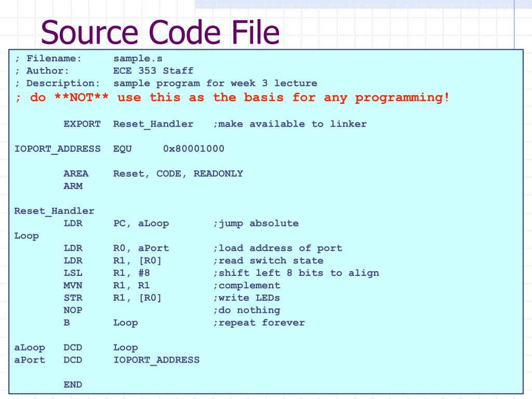
Task: Click the ';write LEDs' comment
Action: tap(247, 298)
